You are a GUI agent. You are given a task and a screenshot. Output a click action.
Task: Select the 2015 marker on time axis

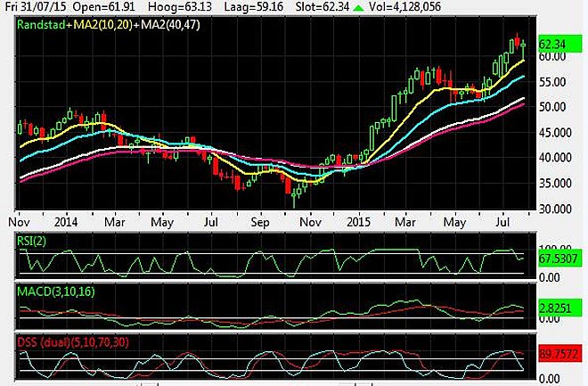358,219
